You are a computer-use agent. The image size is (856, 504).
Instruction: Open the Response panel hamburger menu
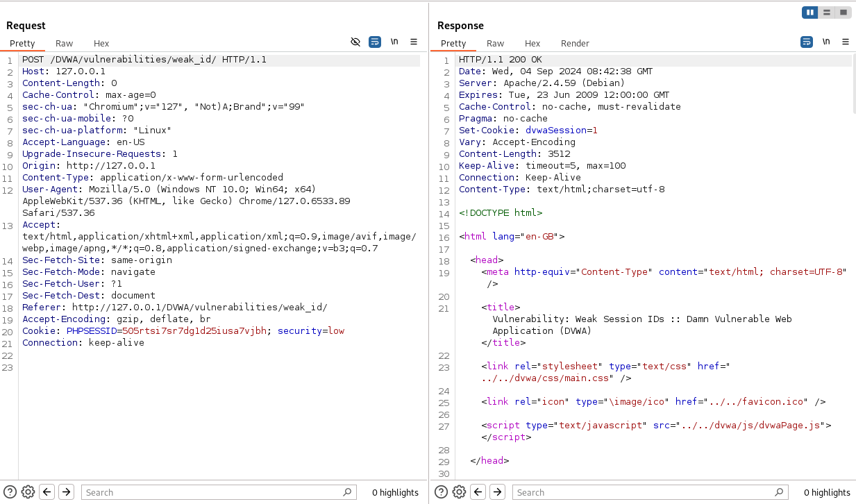click(846, 42)
